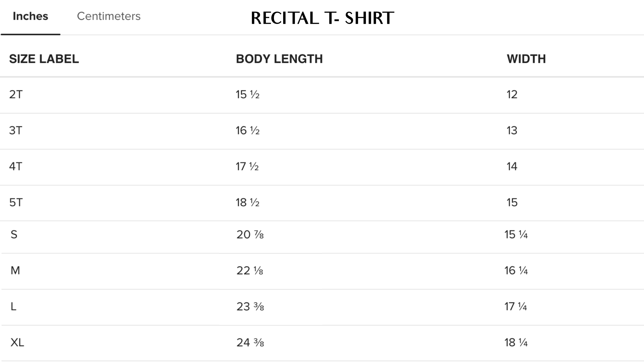The height and width of the screenshot is (362, 644).
Task: Click the WIDTH column header
Action: (526, 59)
